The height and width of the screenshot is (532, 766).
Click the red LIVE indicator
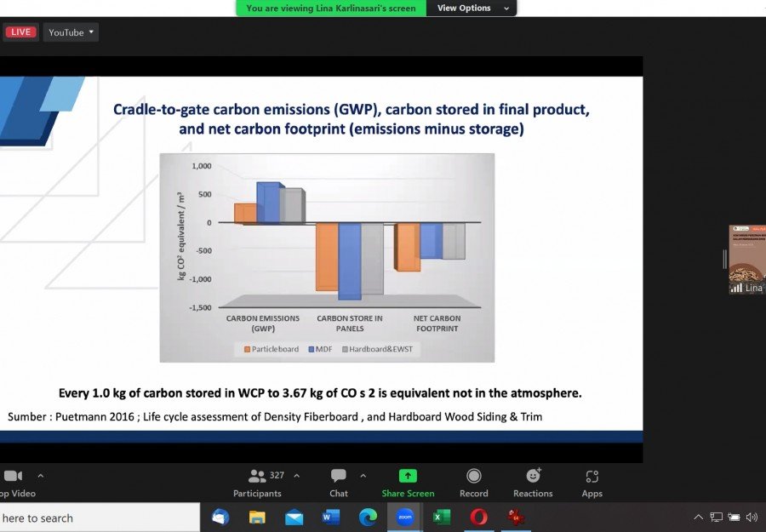[20, 32]
